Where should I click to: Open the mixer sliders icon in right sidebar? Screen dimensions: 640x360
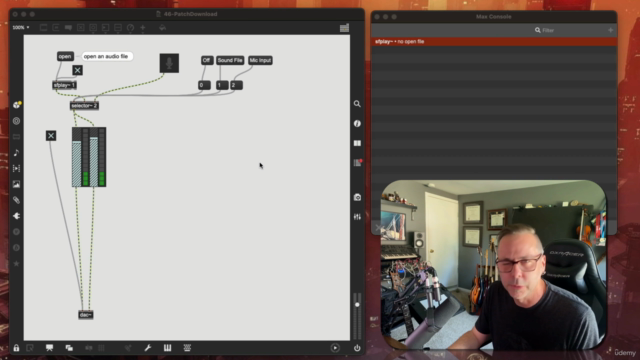pyautogui.click(x=357, y=217)
